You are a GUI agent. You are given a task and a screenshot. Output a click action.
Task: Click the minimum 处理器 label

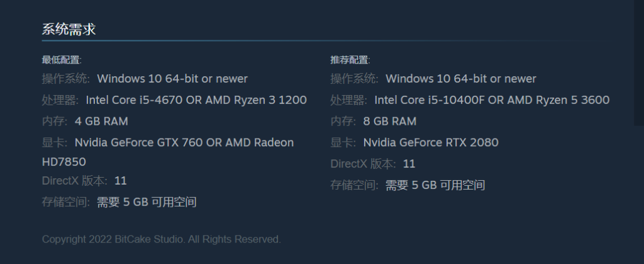pos(60,100)
